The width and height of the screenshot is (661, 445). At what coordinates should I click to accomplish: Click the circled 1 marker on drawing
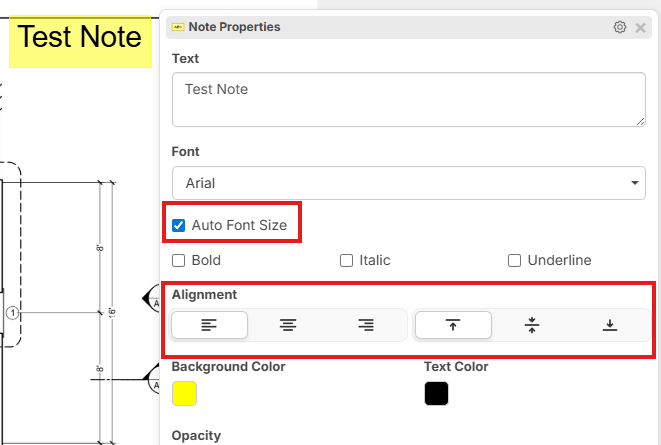[13, 313]
